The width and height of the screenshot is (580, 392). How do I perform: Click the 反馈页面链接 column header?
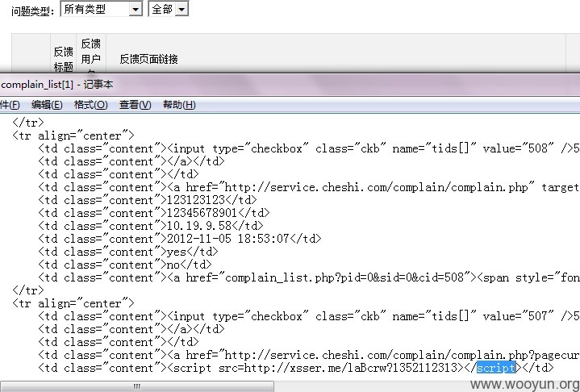[x=149, y=59]
